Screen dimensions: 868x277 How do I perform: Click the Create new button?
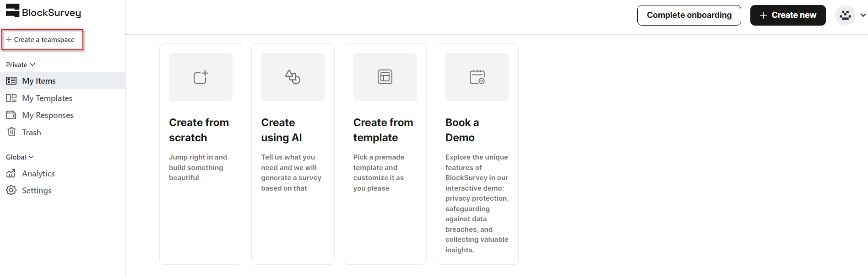pos(788,15)
